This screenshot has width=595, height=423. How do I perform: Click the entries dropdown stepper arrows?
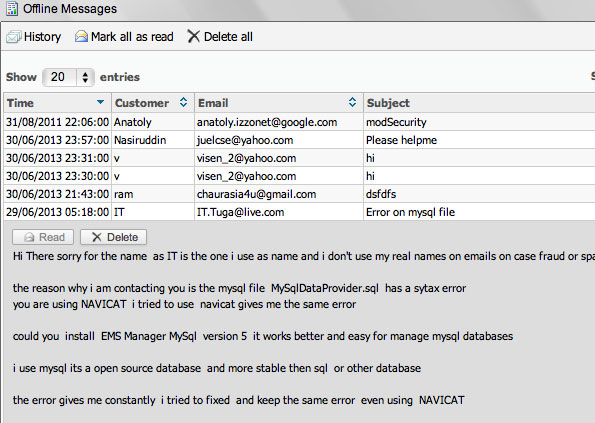85,77
